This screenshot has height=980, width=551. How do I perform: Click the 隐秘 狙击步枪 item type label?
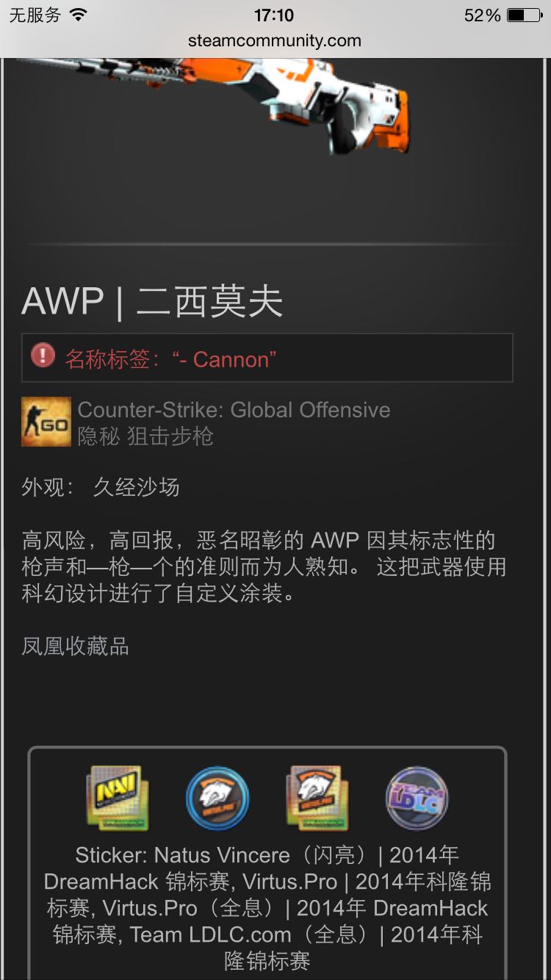[x=145, y=436]
